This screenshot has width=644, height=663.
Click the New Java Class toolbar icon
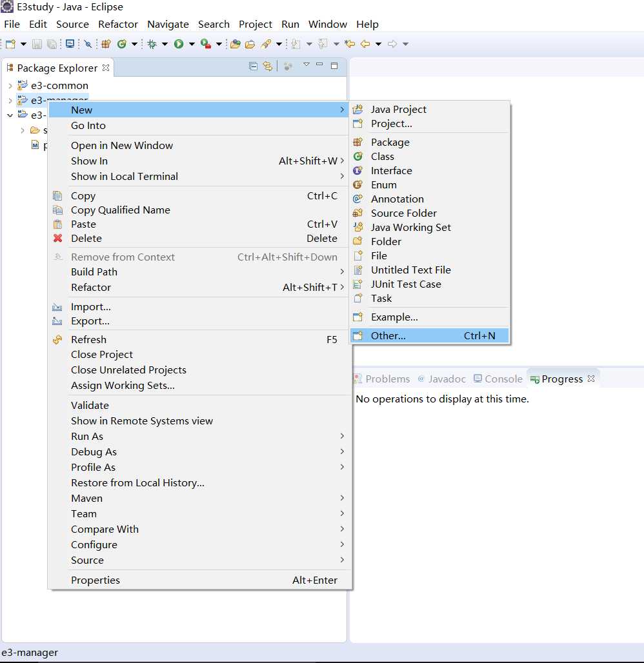122,44
